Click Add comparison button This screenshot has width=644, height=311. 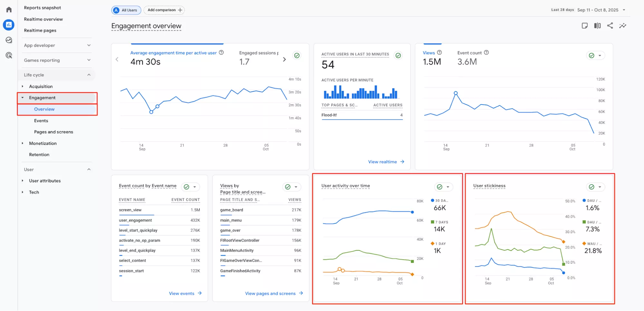click(164, 10)
